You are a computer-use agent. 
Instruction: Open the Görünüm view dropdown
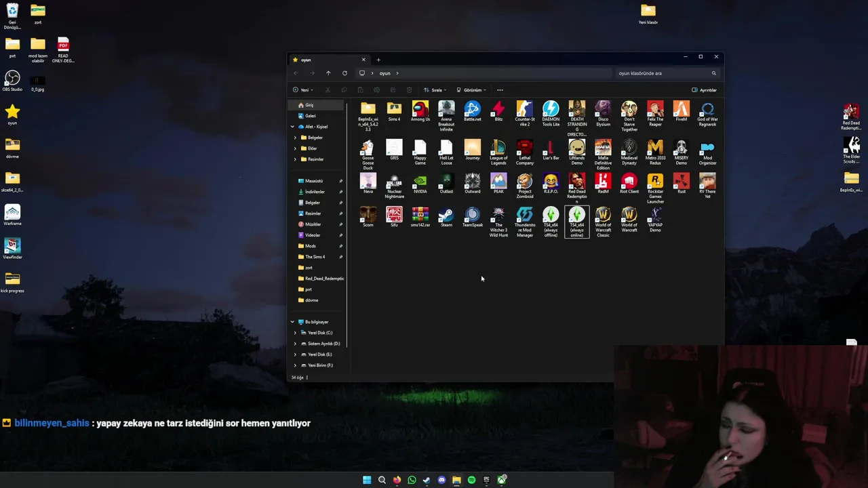point(471,90)
